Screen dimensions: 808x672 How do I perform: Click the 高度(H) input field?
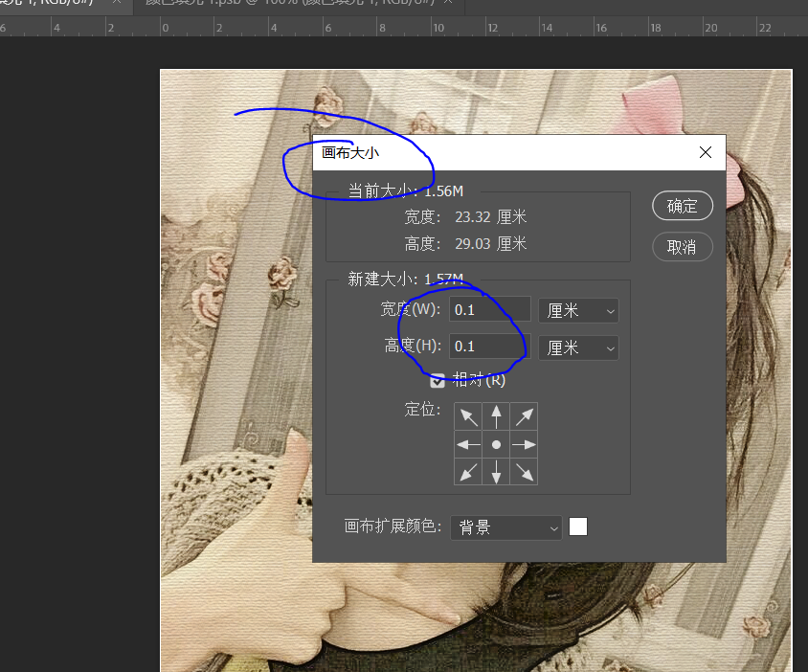(x=489, y=347)
